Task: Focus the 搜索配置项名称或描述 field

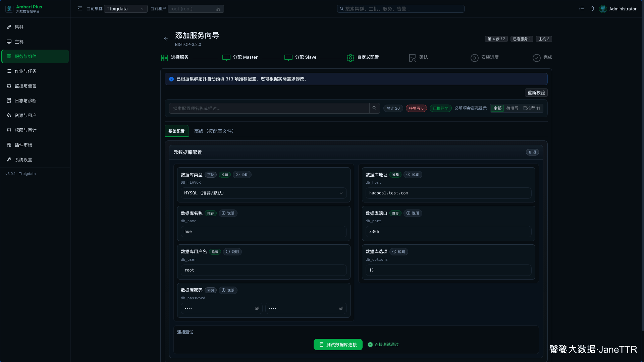Action: (269, 108)
